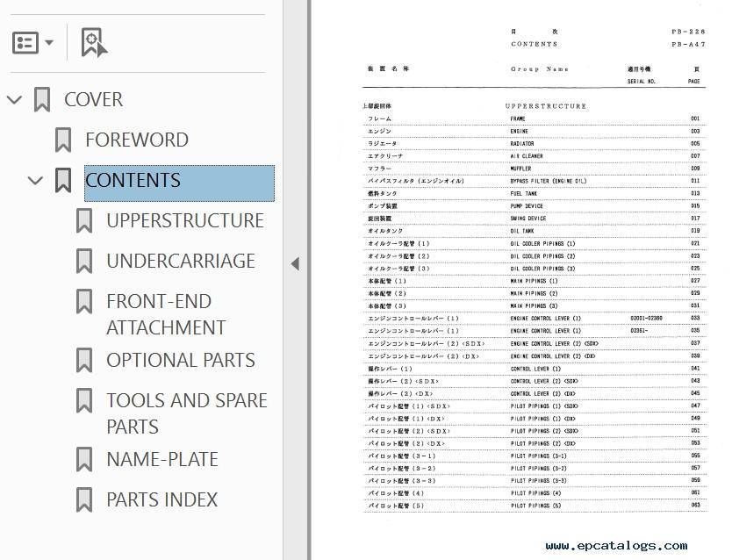Click the bookmark icon beside COVER
732x560 pixels.
[42, 99]
